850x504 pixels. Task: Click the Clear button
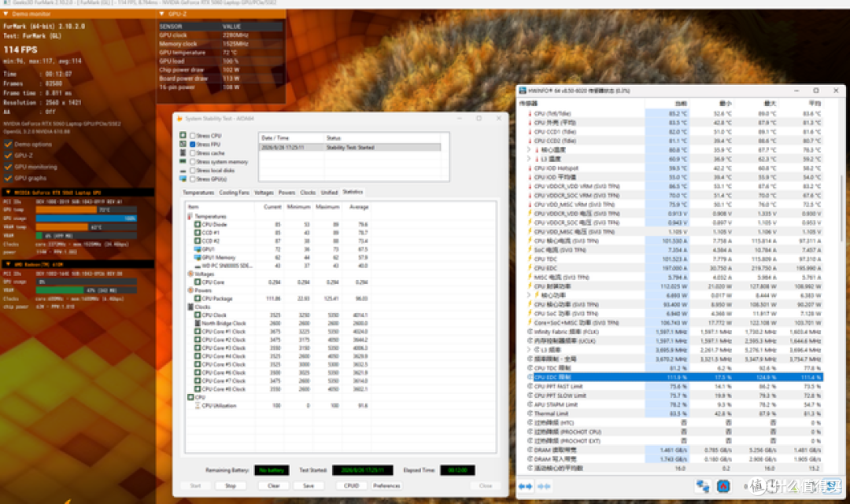(274, 486)
